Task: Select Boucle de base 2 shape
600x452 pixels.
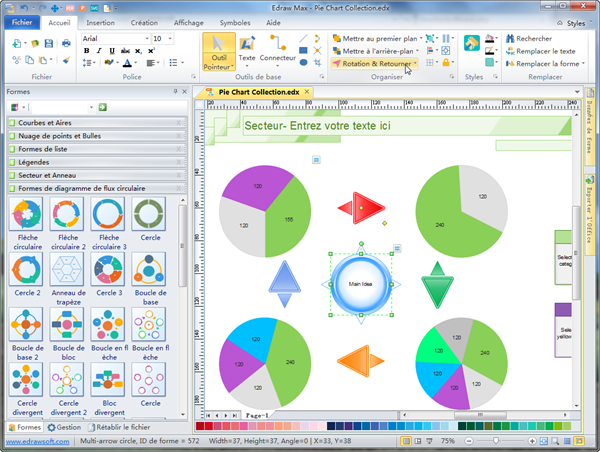Action: (27, 325)
